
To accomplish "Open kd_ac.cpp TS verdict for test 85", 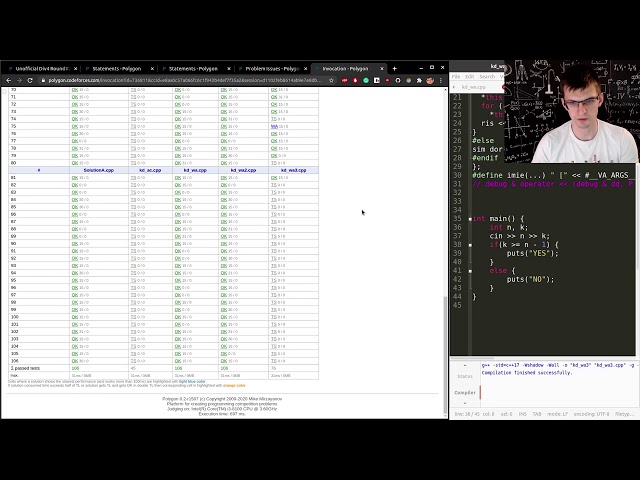I will click(x=133, y=207).
